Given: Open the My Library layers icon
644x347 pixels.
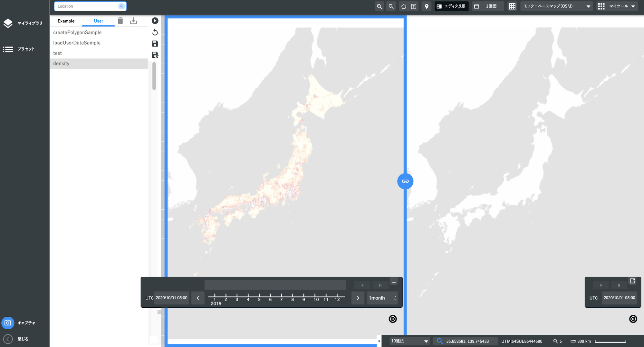Looking at the screenshot, I should click(x=8, y=23).
